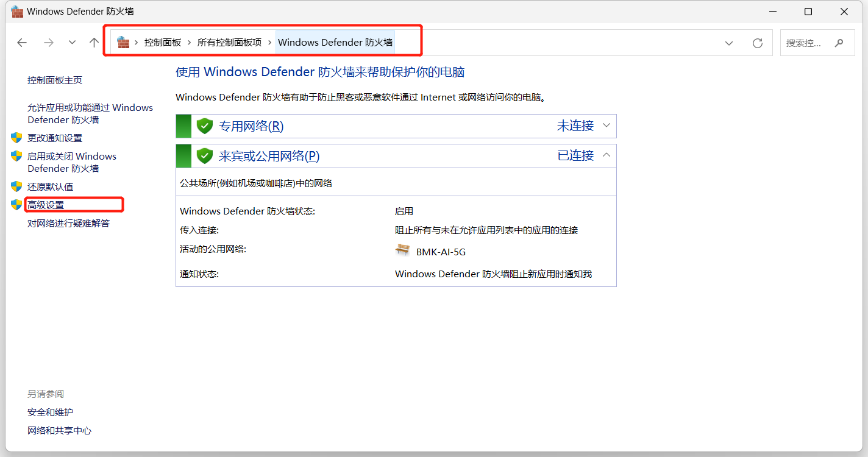Screen dimensions: 868x457
Task: Select the BMK-AI-5G network name
Action: point(441,252)
